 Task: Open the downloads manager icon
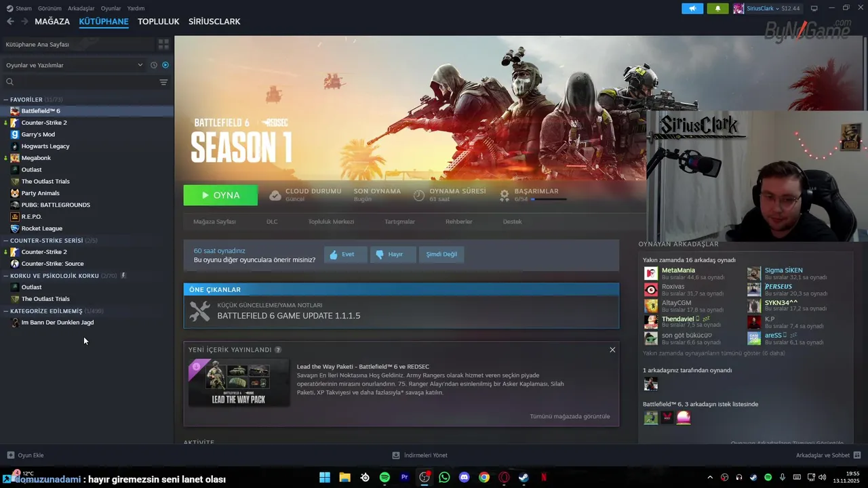tap(396, 455)
